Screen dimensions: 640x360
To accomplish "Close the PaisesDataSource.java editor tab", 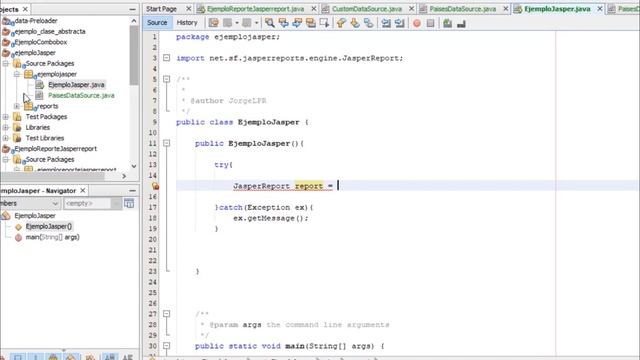I will (506, 9).
